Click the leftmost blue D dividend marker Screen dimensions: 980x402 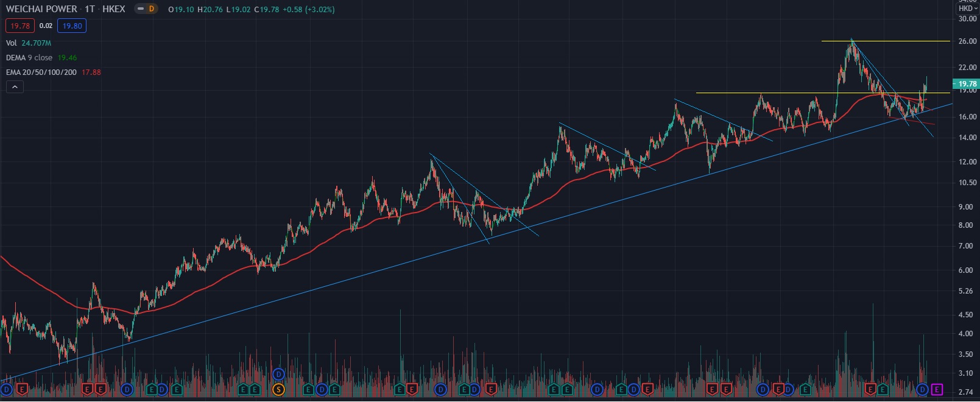(7, 389)
